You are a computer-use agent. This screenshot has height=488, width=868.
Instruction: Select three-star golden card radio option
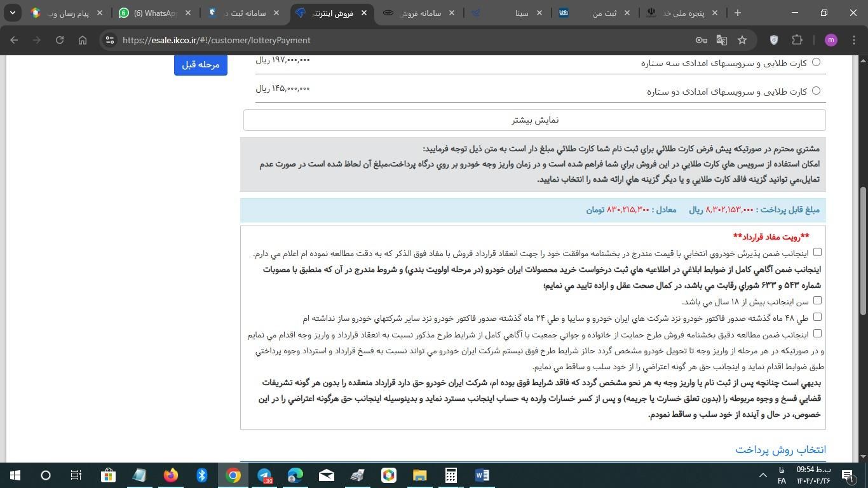(816, 62)
